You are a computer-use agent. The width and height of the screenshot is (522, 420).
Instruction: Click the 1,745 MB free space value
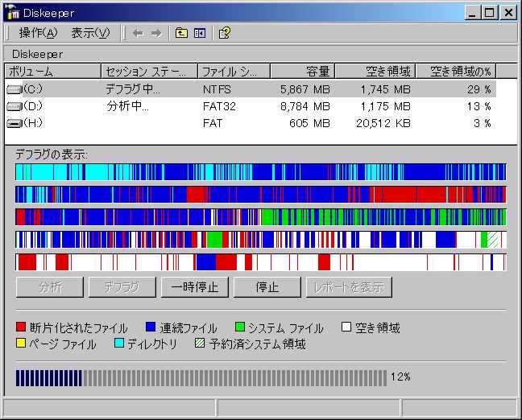(x=386, y=89)
